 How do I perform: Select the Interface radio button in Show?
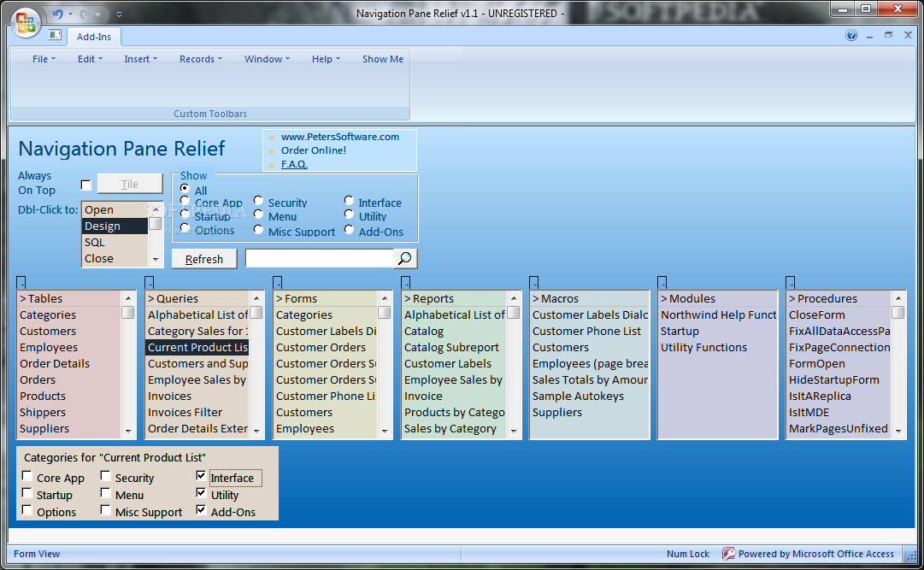[349, 201]
